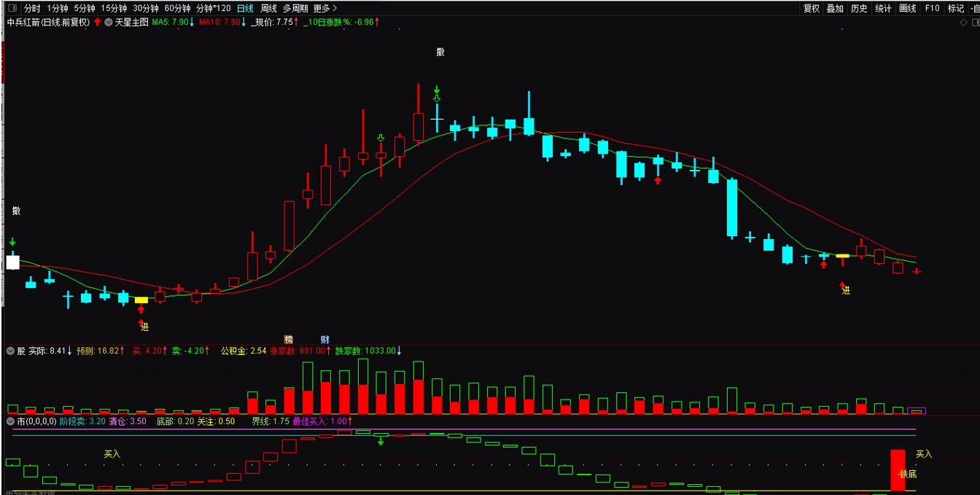Toggle the left panel layout icon
Viewport: 980px width, 495px height.
(x=11, y=8)
